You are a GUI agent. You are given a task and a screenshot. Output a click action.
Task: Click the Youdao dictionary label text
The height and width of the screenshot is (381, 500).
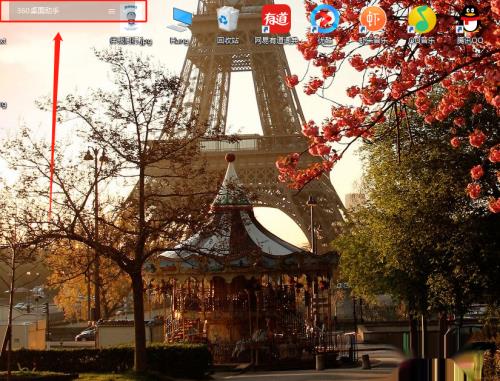pos(276,41)
